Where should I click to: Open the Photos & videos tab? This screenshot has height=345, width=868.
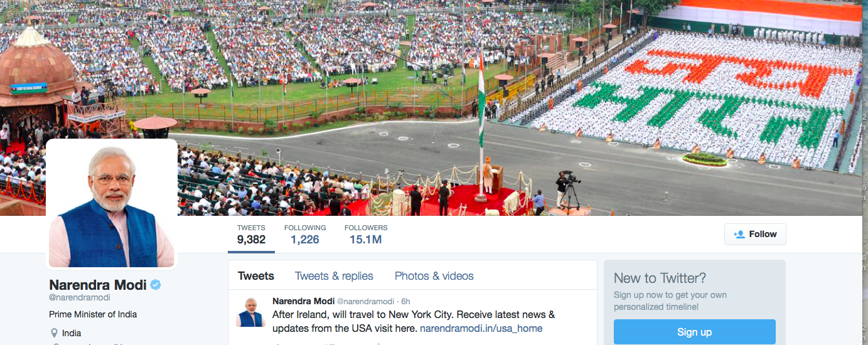coord(434,276)
